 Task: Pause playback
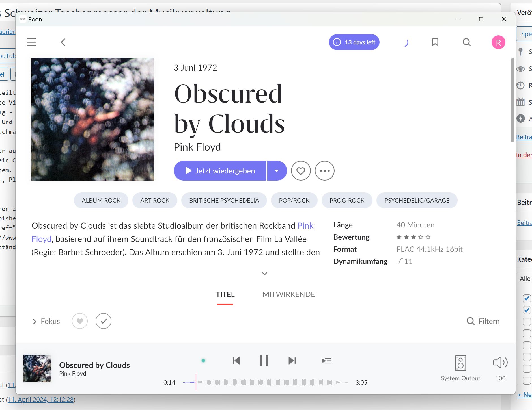264,361
